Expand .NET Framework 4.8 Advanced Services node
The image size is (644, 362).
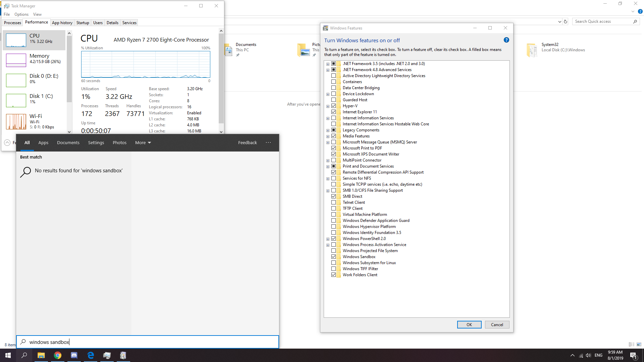pyautogui.click(x=328, y=70)
